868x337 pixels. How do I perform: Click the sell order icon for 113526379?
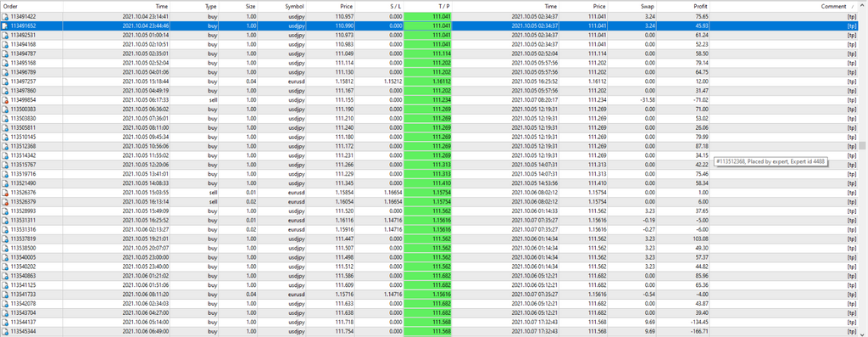5,202
